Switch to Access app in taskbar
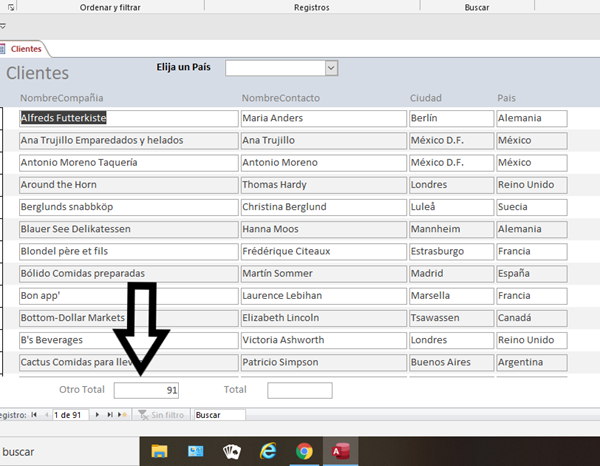The width and height of the screenshot is (600, 466). tap(340, 451)
